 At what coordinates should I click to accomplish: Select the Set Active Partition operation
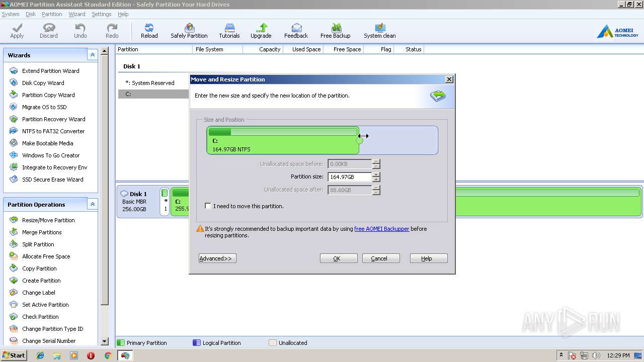pos(45,305)
